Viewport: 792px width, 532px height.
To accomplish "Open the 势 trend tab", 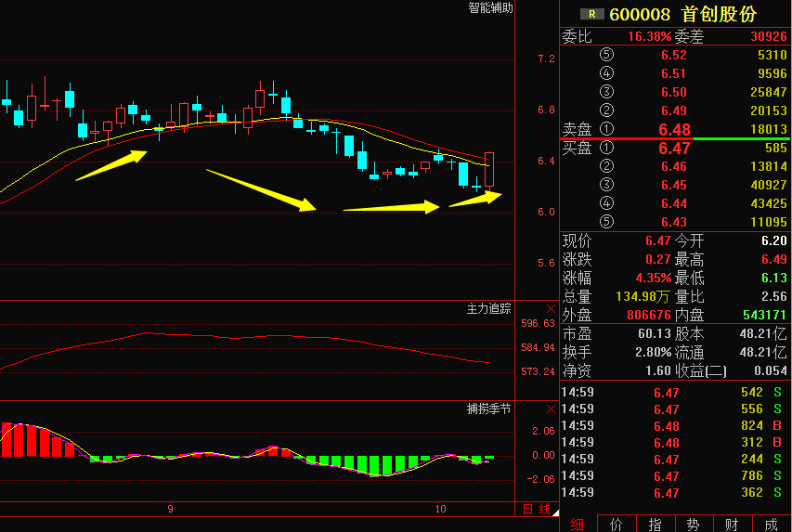I will (x=694, y=524).
